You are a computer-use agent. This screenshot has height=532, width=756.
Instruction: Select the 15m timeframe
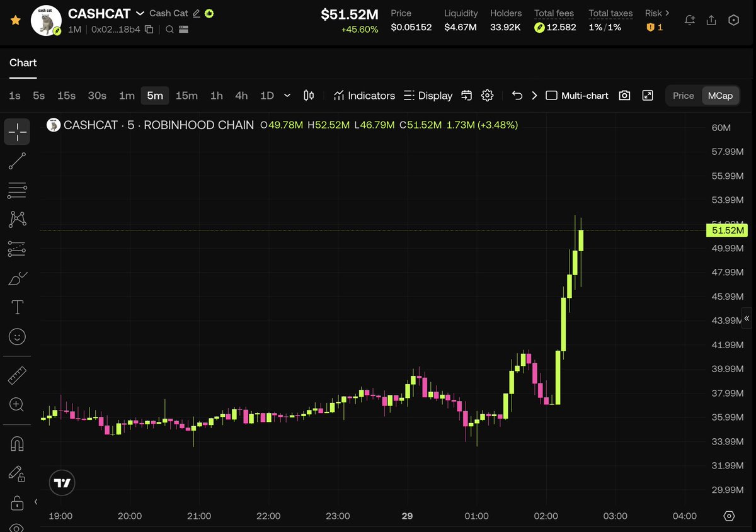(x=186, y=96)
